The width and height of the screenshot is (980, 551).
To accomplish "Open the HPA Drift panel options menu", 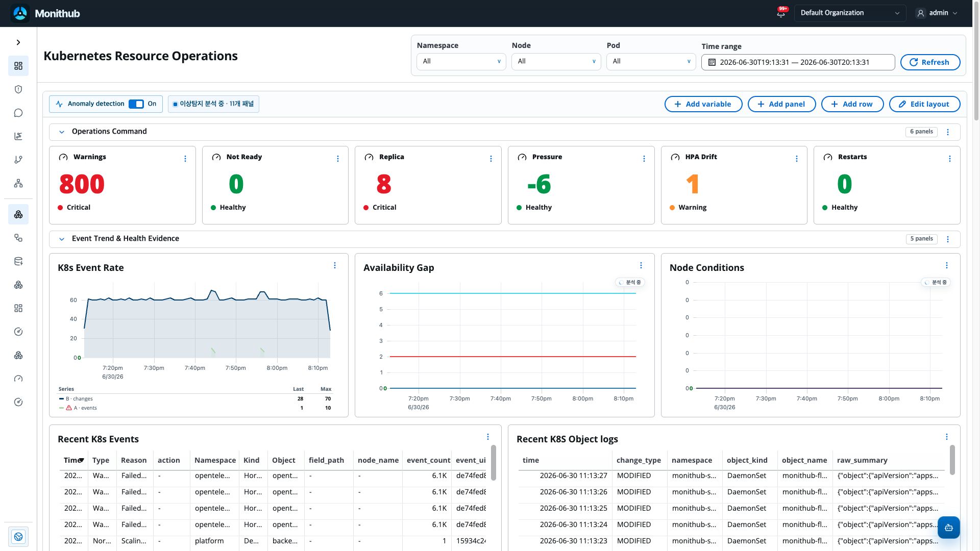I will (797, 159).
